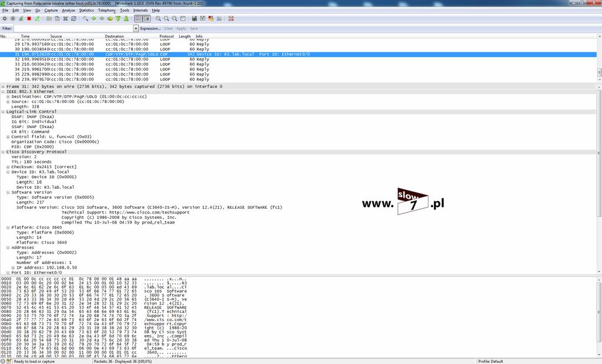Open the display filters dialog icon

coord(202,18)
